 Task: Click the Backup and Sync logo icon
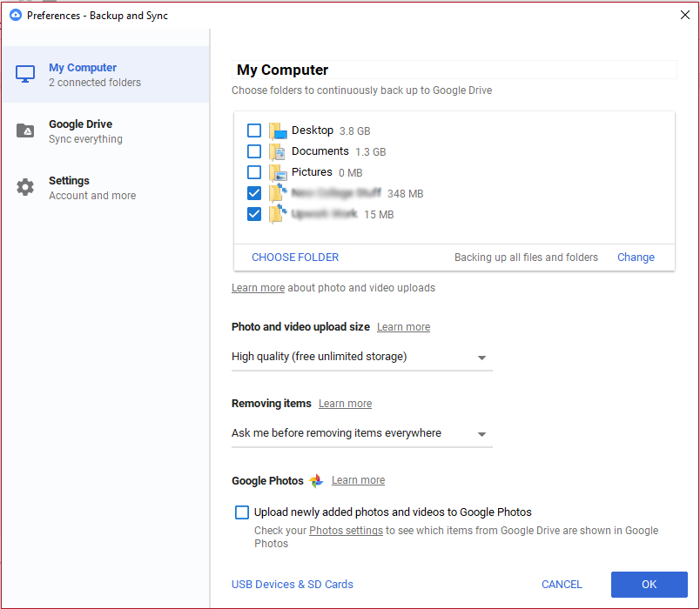(x=14, y=15)
